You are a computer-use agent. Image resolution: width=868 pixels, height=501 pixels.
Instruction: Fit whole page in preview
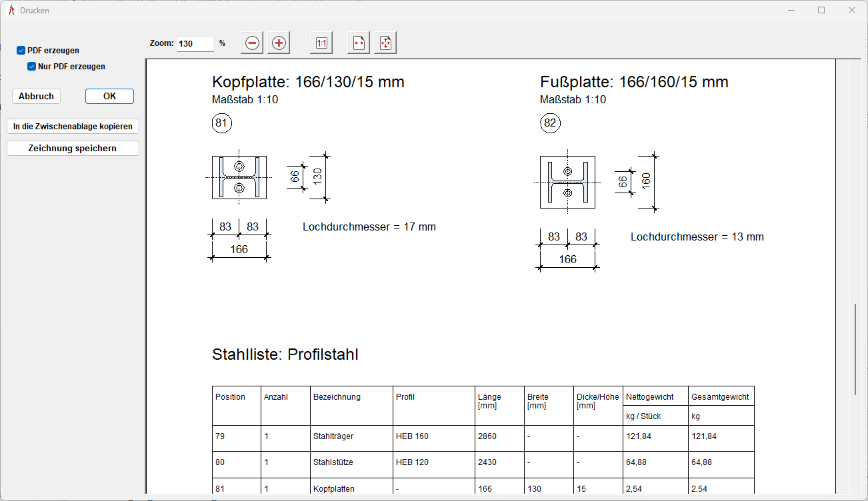click(x=385, y=43)
